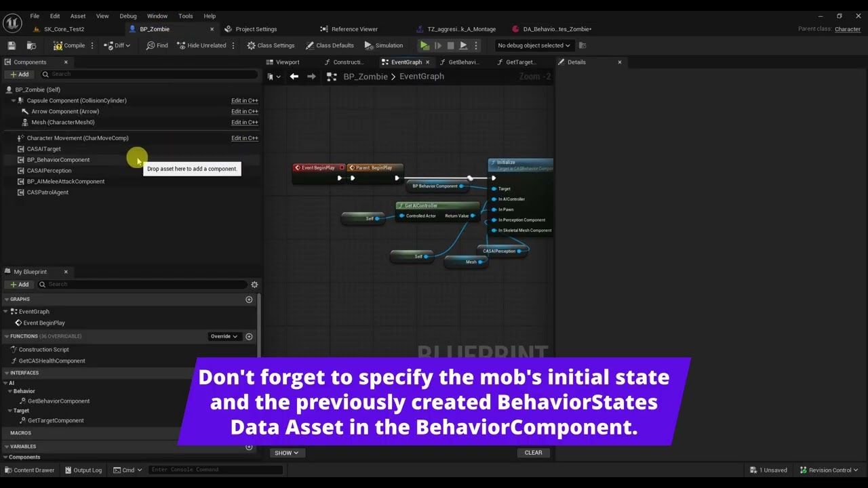Image resolution: width=868 pixels, height=488 pixels.
Task: Open the graph bookmarks dropdown
Action: click(273, 77)
